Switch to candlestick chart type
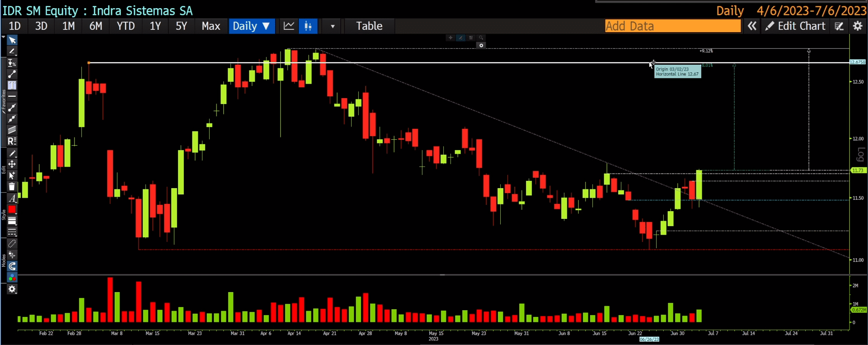The width and height of the screenshot is (868, 345). (x=308, y=26)
